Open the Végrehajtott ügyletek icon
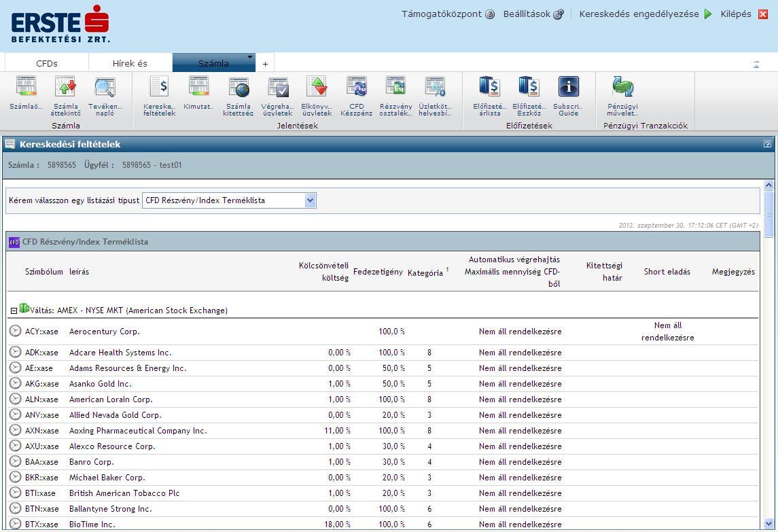The width and height of the screenshot is (778, 532). click(278, 87)
